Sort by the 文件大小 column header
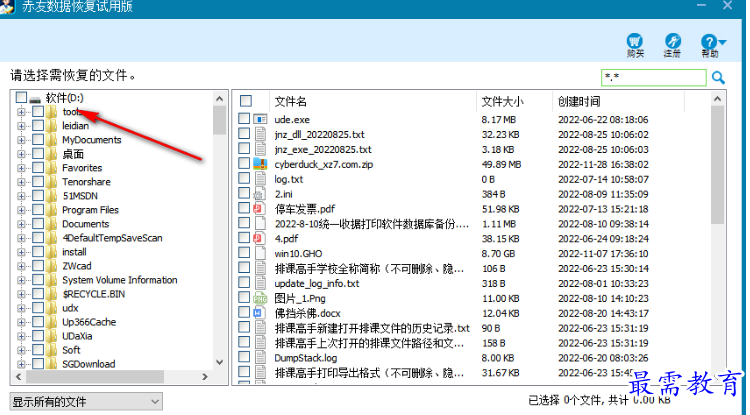 point(502,101)
